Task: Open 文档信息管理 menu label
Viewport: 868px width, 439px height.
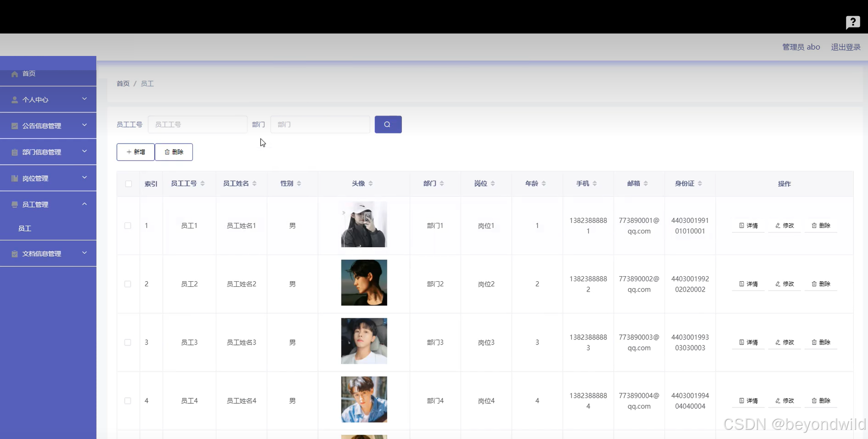Action: pos(42,254)
